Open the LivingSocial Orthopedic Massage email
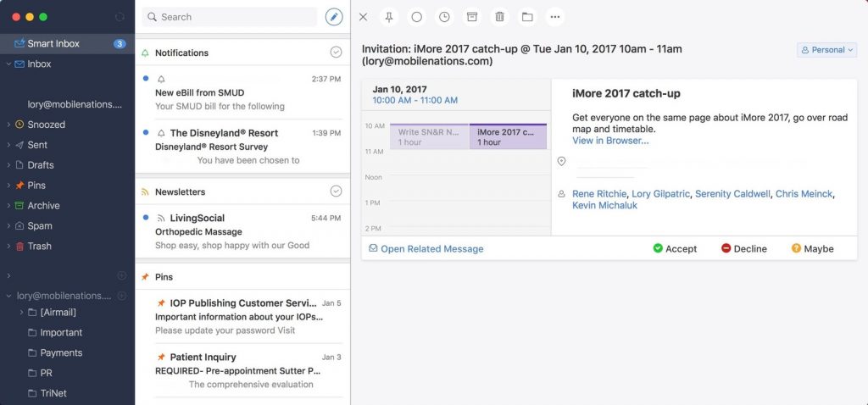The height and width of the screenshot is (405, 868). [242, 231]
